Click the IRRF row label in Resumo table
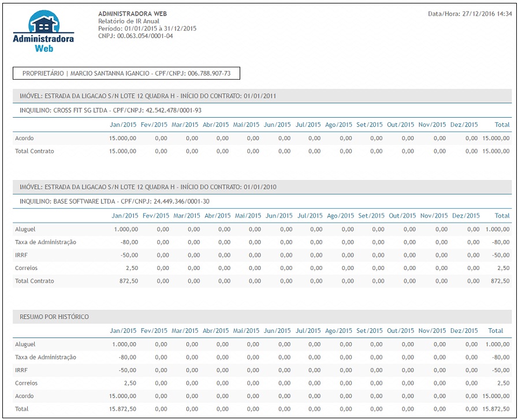Viewport: 518px width, 420px height. 22,370
